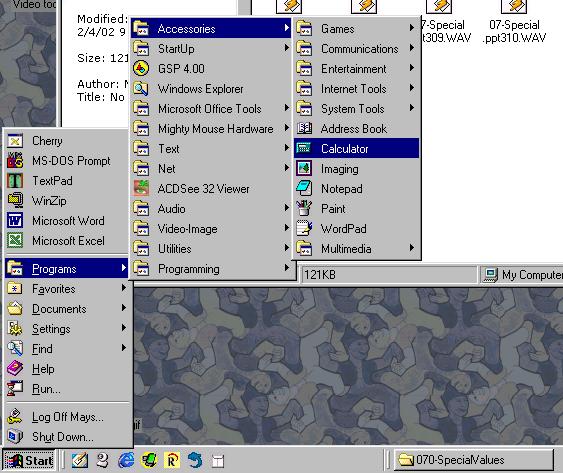Click the ACDSee 32 Viewer icon
Screen dimensions: 563x473
coord(141,188)
